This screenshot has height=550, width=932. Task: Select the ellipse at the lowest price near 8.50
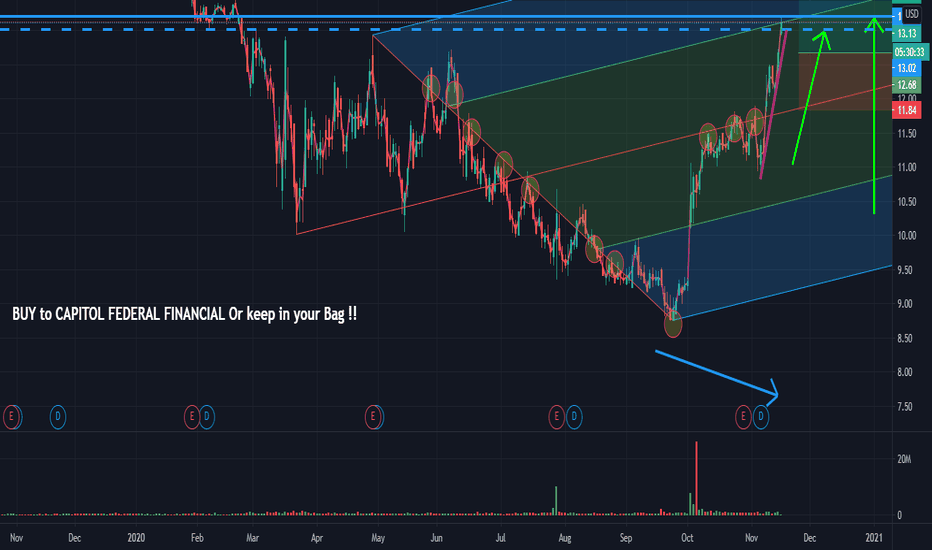point(673,325)
